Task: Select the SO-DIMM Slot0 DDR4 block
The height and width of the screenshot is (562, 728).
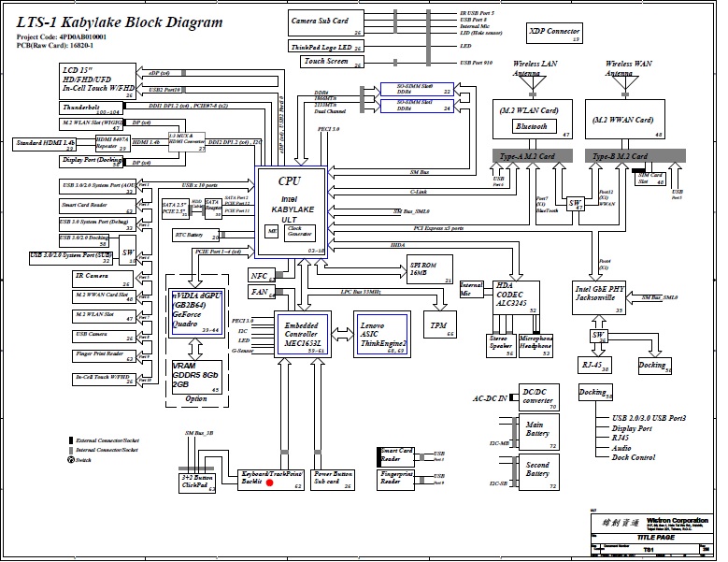Action: [x=417, y=89]
